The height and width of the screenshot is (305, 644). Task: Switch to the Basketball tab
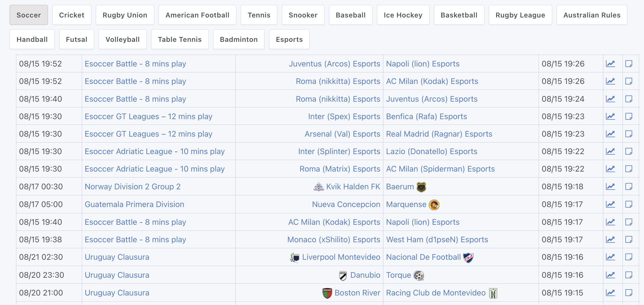coord(459,15)
